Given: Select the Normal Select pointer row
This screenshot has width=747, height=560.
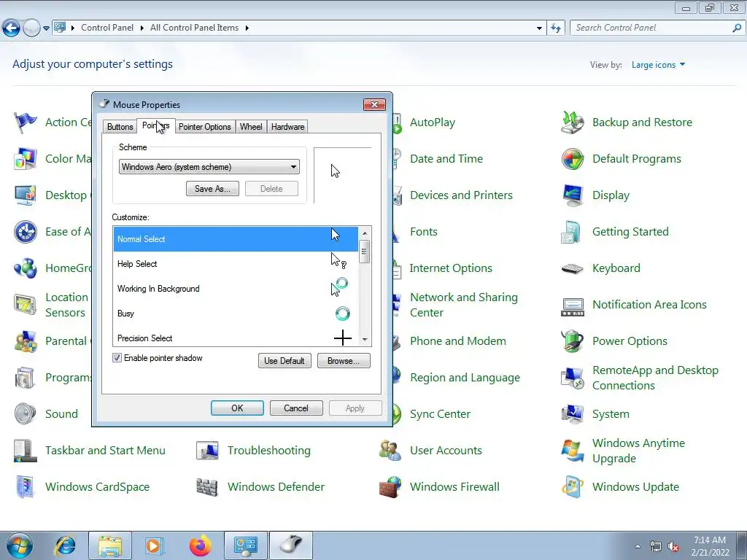Looking at the screenshot, I should click(236, 239).
